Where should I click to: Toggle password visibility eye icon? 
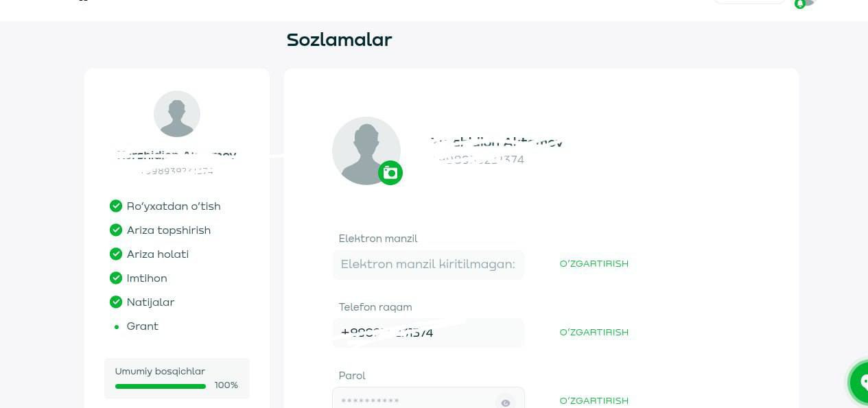click(x=506, y=403)
